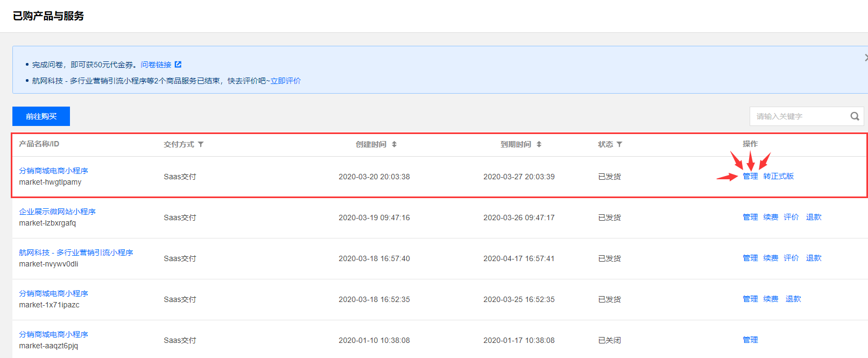Select the ID text market-hwgtlpamy
This screenshot has height=358, width=868.
[50, 182]
